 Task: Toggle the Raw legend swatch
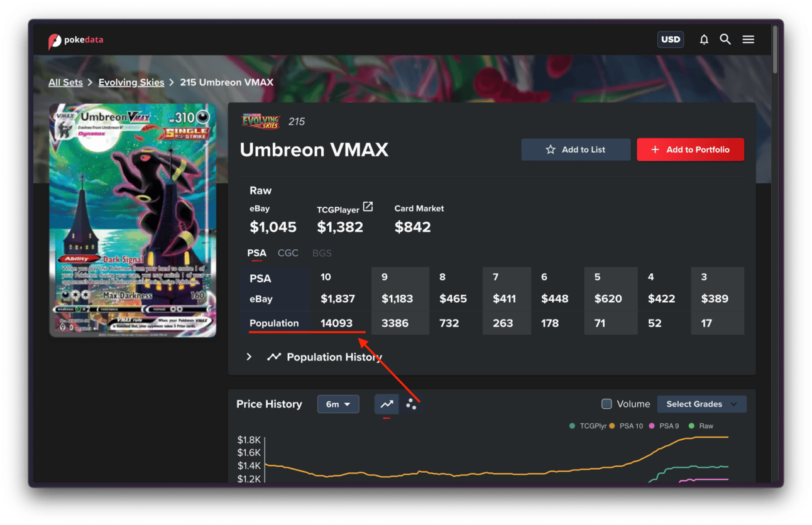[691, 426]
